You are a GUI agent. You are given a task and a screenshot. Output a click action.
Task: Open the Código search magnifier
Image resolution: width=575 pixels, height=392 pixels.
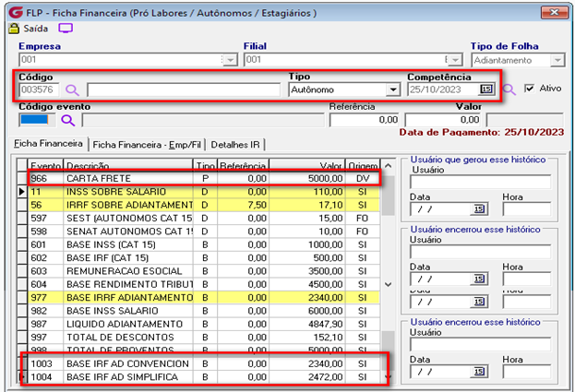pyautogui.click(x=72, y=89)
